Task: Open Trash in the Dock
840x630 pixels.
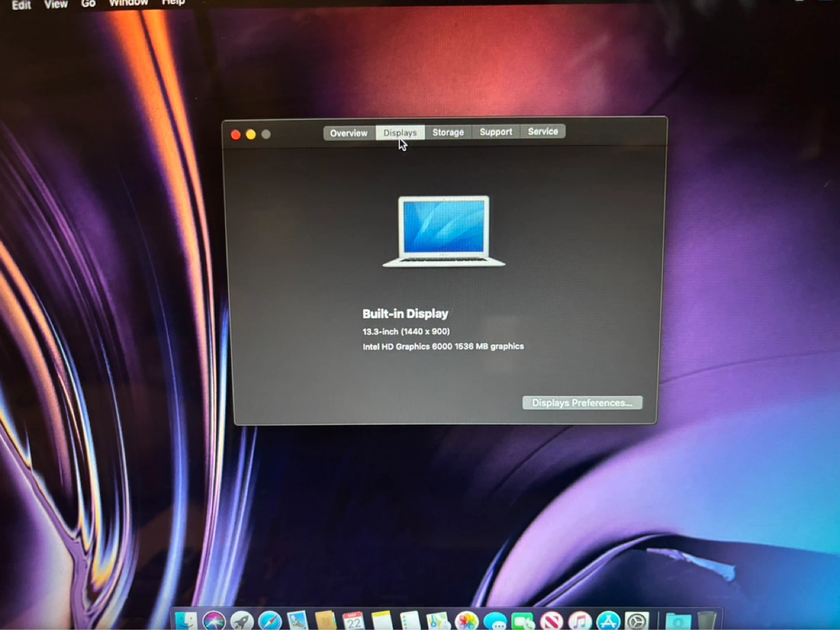Action: [x=706, y=621]
